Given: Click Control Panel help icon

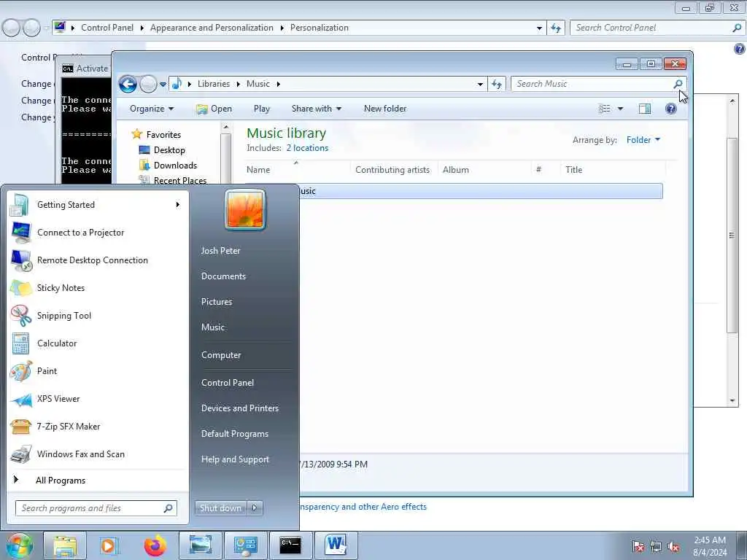Looking at the screenshot, I should 740,49.
